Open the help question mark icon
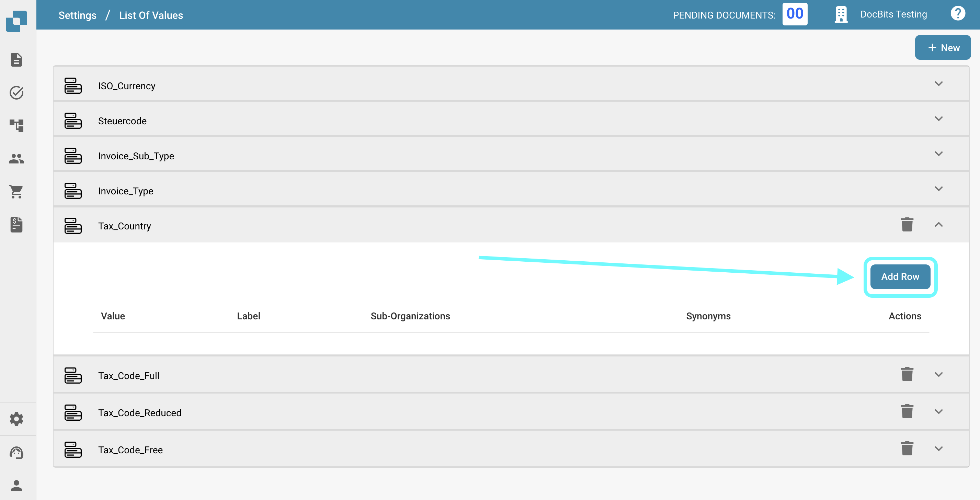Viewport: 980px width, 500px height. (x=958, y=14)
